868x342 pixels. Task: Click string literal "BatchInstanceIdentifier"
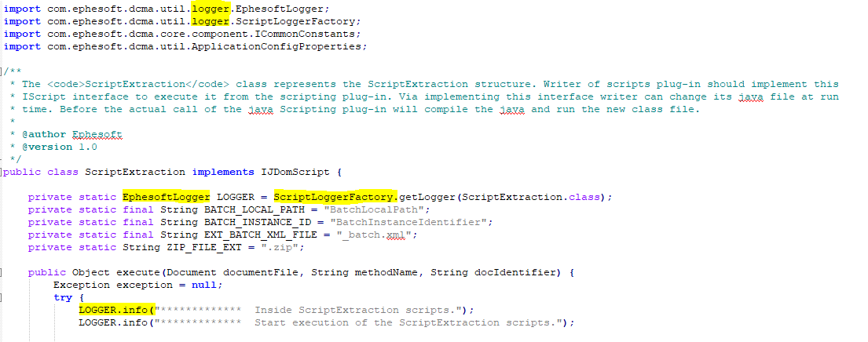point(408,222)
